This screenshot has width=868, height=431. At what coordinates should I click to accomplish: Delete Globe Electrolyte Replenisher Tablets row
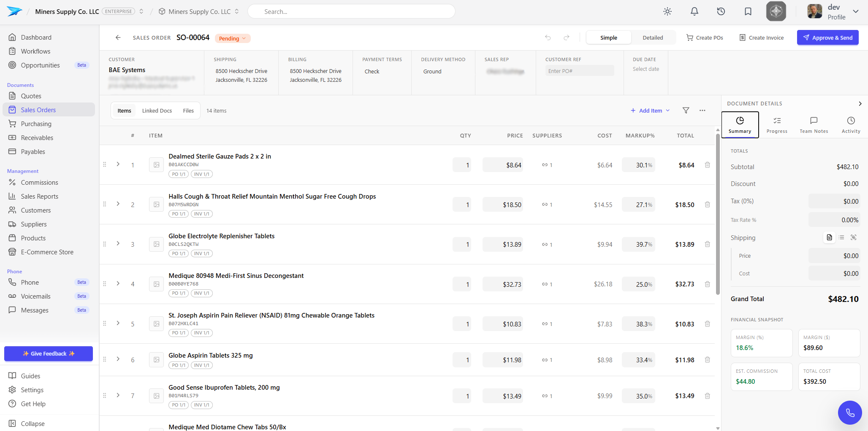(x=708, y=244)
